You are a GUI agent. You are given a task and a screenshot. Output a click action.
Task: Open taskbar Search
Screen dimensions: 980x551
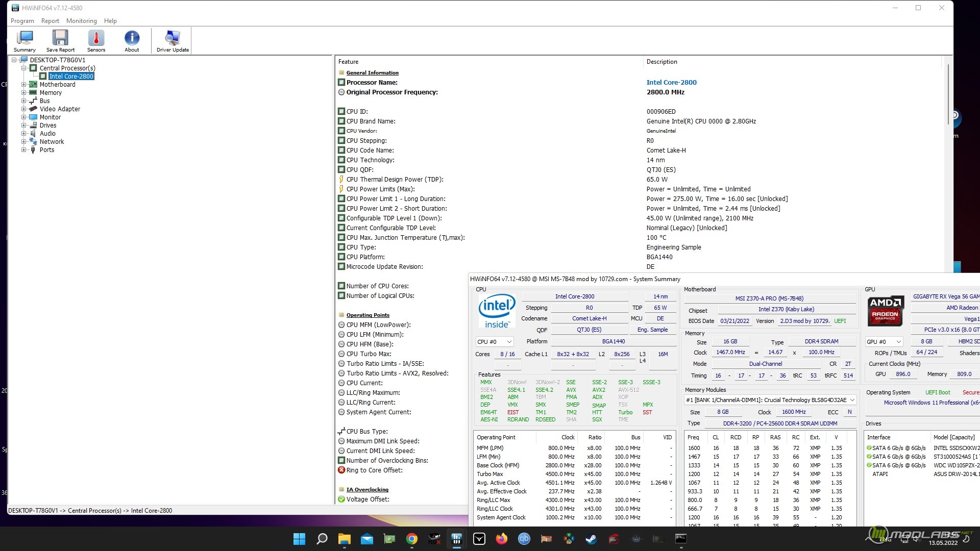point(322,539)
